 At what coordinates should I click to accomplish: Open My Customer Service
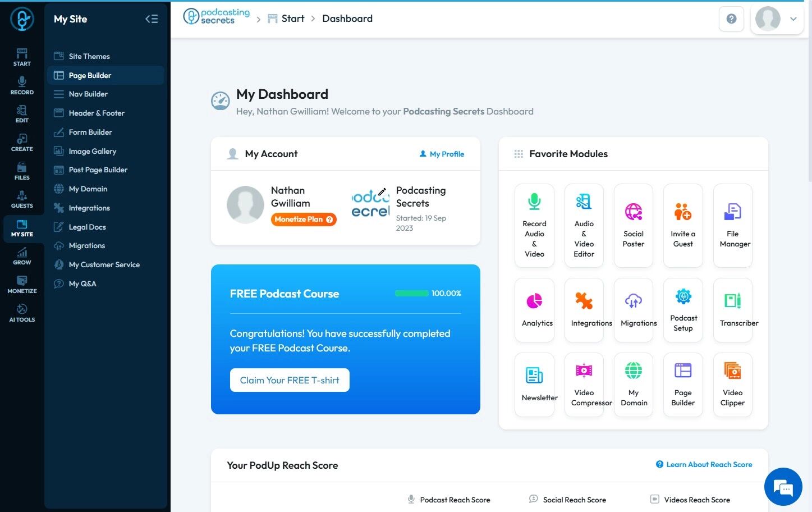pyautogui.click(x=106, y=264)
